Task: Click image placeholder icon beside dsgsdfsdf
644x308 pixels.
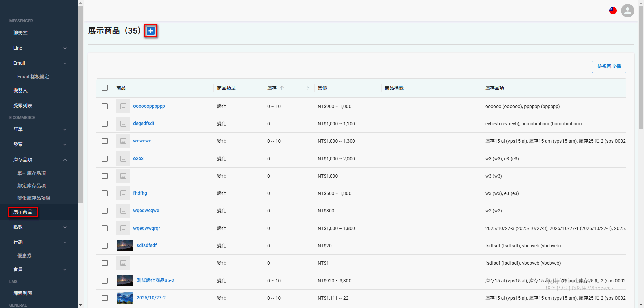Action: coord(123,124)
